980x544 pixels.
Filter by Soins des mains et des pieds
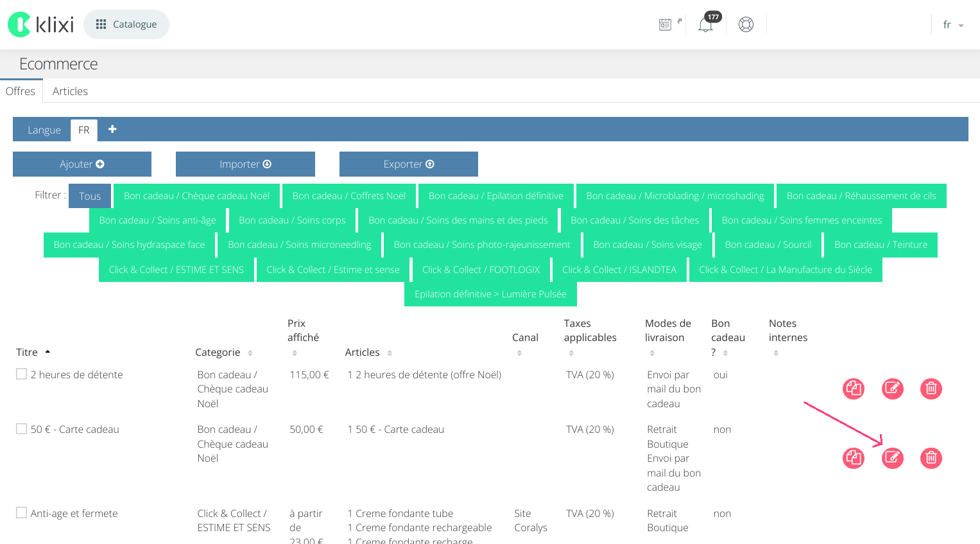(x=458, y=220)
